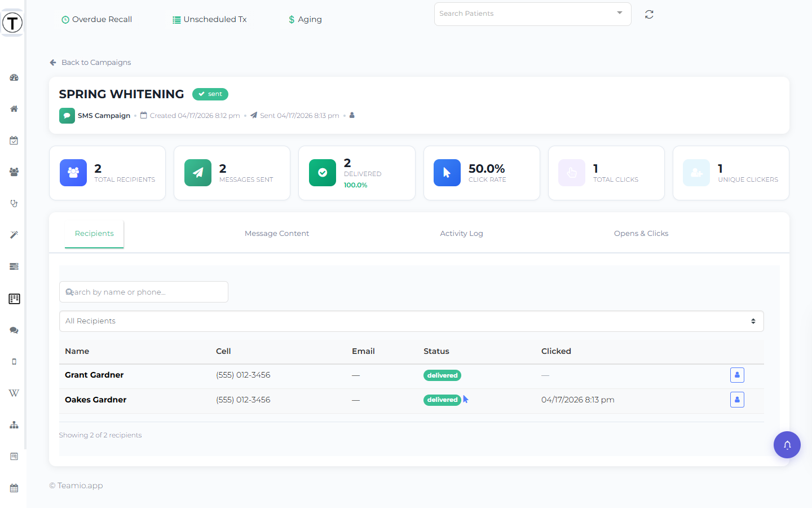Image resolution: width=812 pixels, height=508 pixels.
Task: Select the Oakes Gardner name
Action: (x=96, y=400)
